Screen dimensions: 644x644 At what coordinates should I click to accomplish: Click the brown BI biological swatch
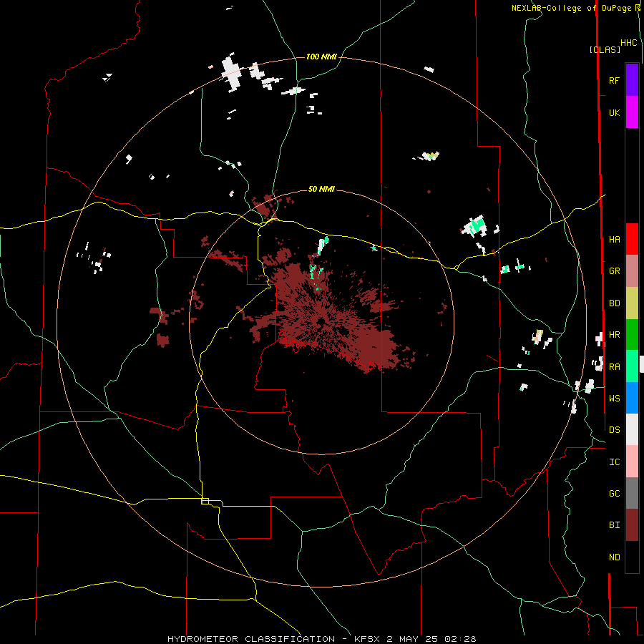[632, 525]
